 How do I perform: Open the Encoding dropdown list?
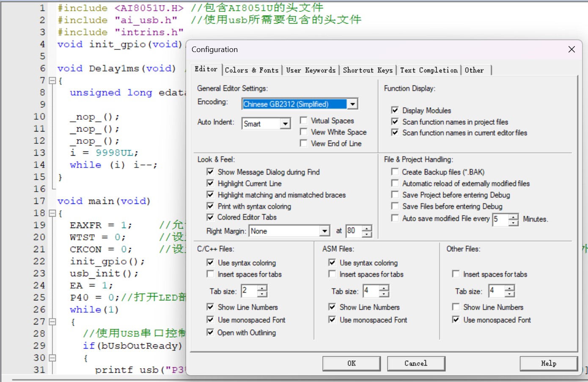[352, 104]
